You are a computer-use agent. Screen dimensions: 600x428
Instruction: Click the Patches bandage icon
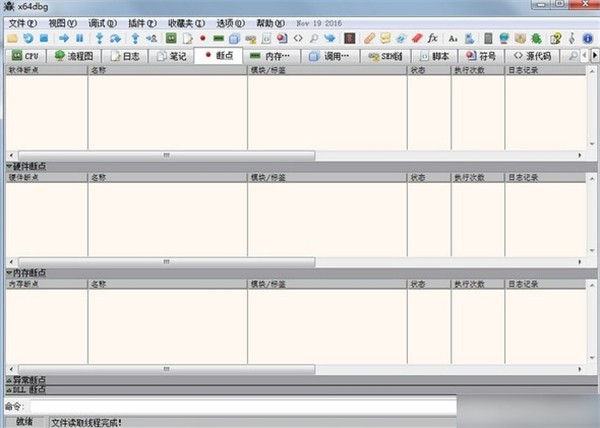pyautogui.click(x=369, y=38)
